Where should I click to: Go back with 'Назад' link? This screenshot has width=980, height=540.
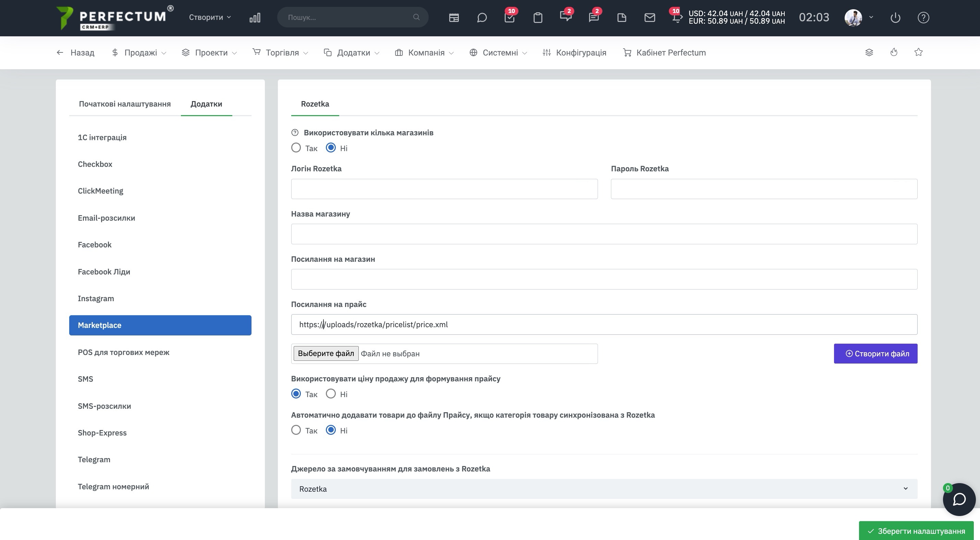(75, 52)
